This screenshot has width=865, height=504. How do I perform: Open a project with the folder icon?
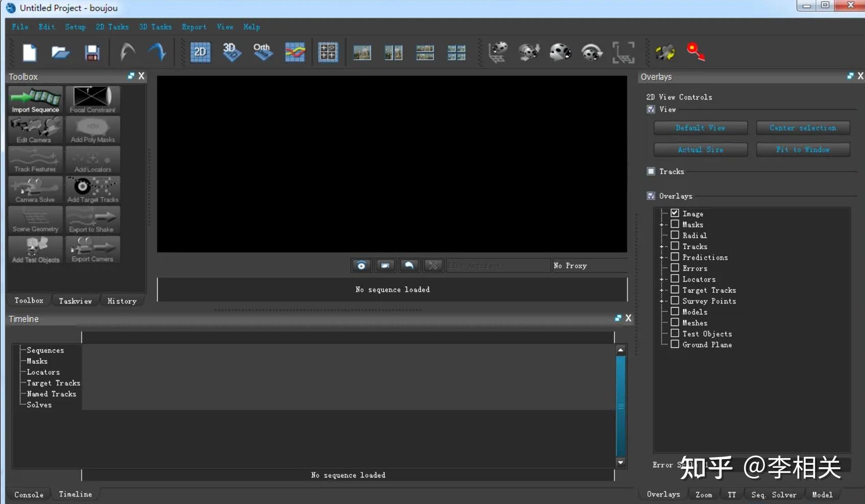coord(60,53)
